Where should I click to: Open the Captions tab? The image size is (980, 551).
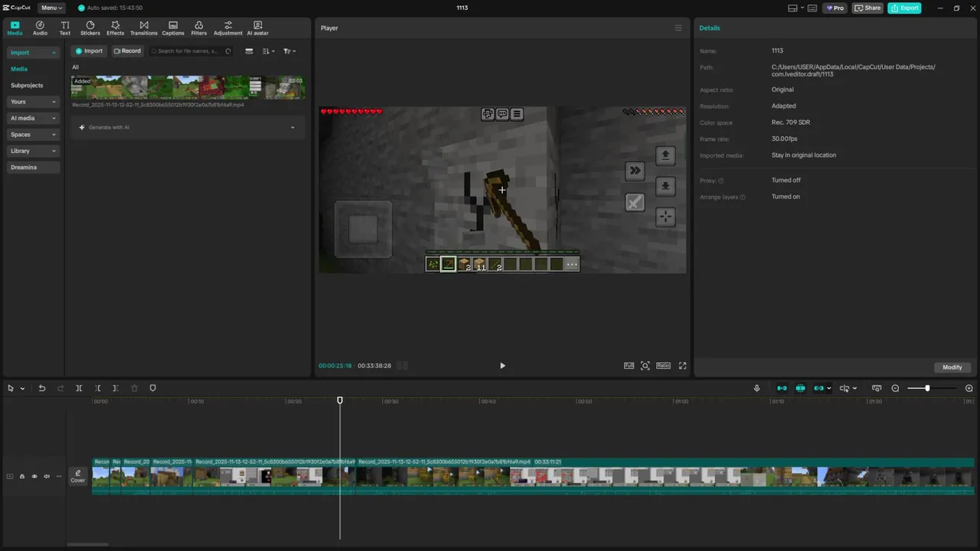(173, 28)
